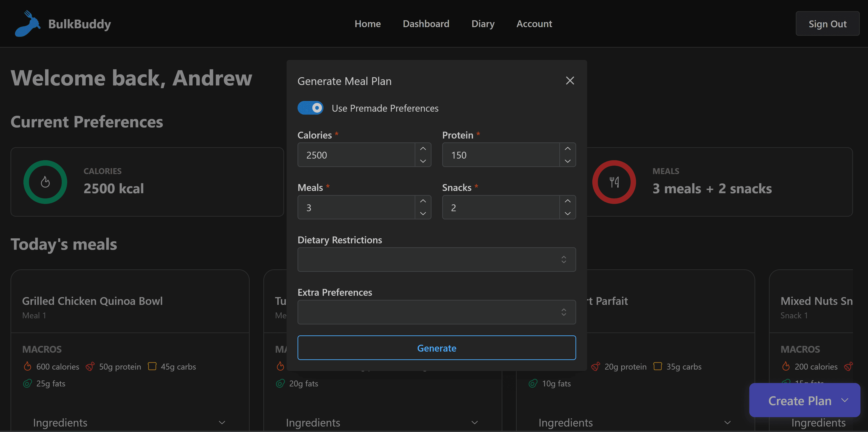Toggle Use Premade Preferences switch

(x=310, y=108)
